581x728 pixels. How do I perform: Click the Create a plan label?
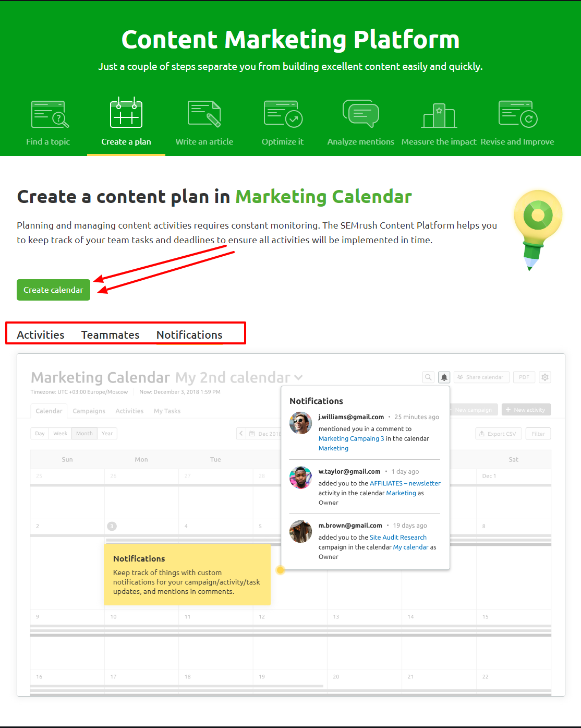click(x=126, y=142)
